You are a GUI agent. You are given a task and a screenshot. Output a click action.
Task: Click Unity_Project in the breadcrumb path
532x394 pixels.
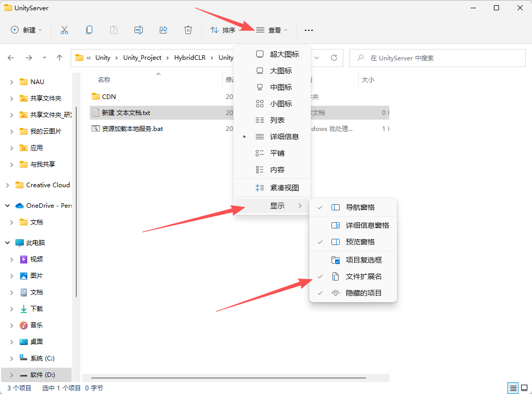point(142,58)
